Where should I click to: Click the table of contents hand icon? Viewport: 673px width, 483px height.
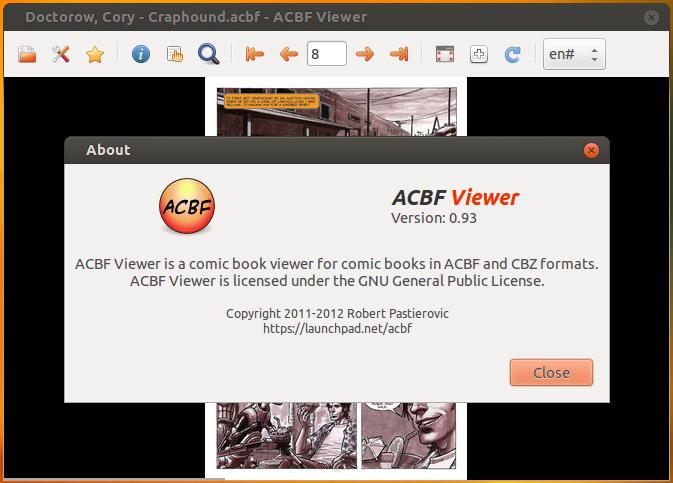click(x=175, y=55)
